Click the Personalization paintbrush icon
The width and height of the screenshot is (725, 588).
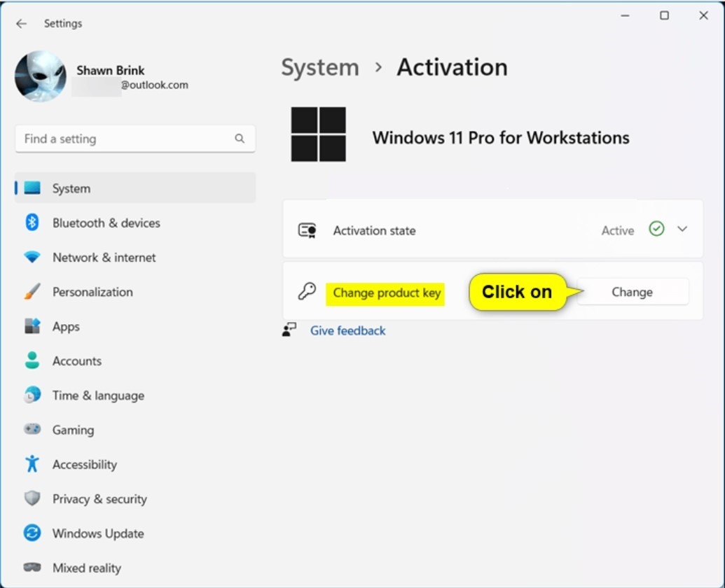click(32, 292)
